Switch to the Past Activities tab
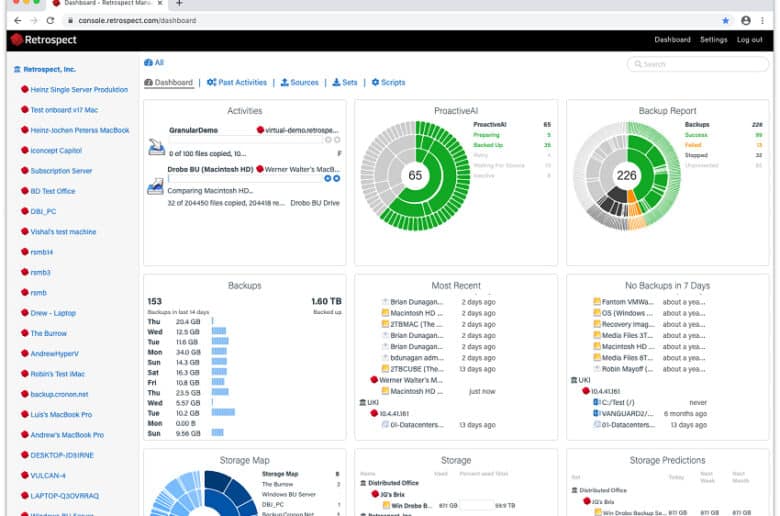 [x=237, y=83]
